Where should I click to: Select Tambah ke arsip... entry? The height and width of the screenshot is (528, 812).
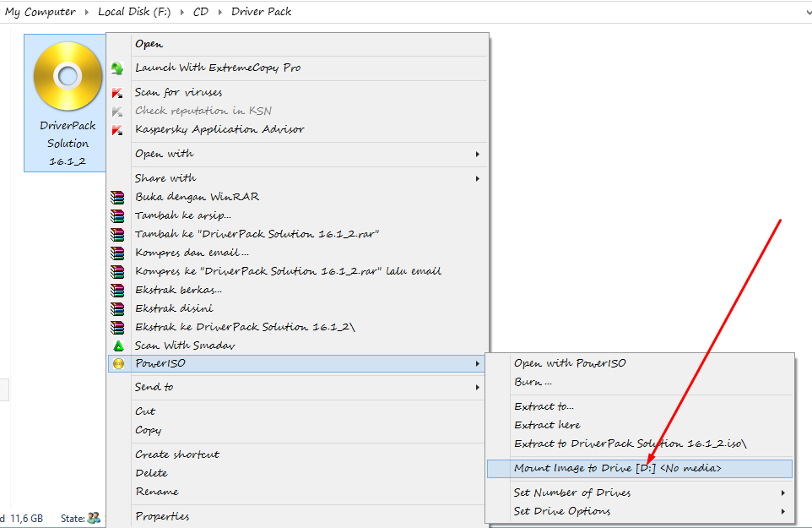298,215
